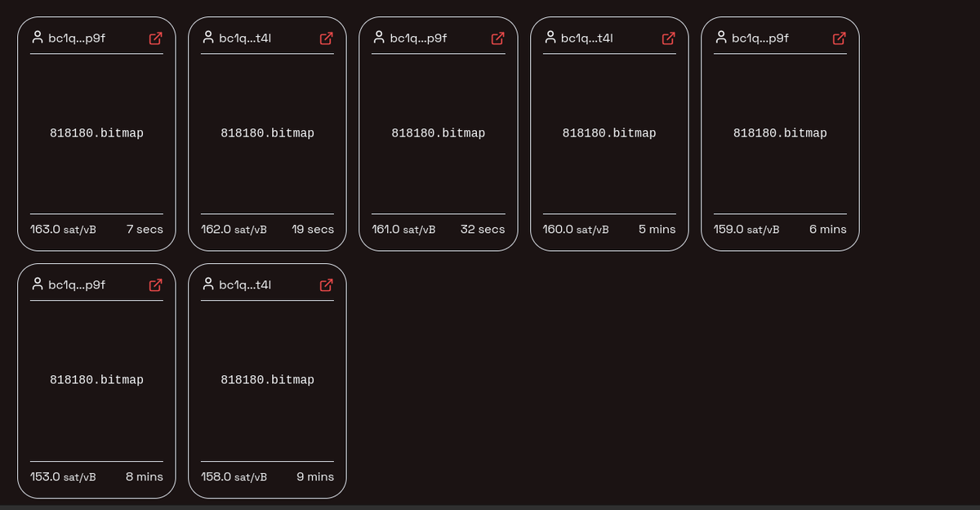Click the '5 mins' timestamp
980x510 pixels.
657,230
